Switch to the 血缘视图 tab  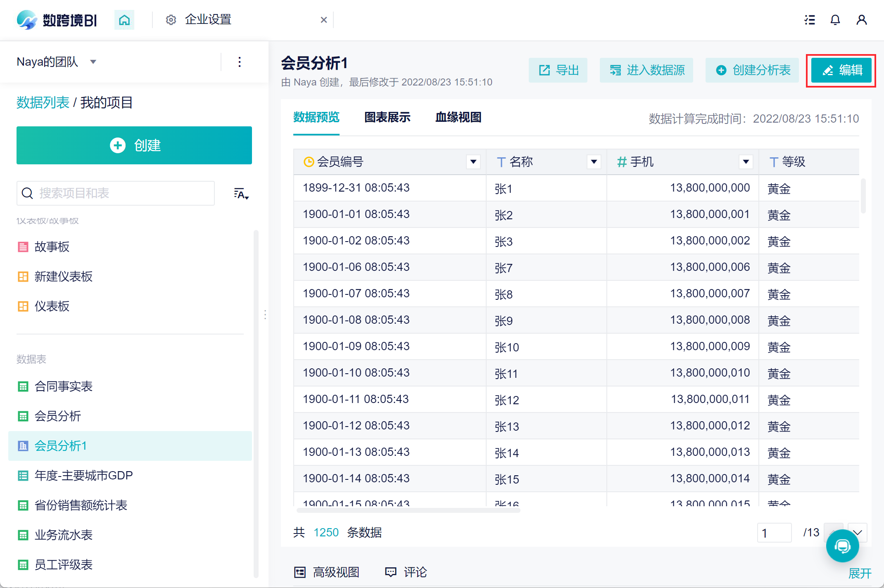pos(458,118)
